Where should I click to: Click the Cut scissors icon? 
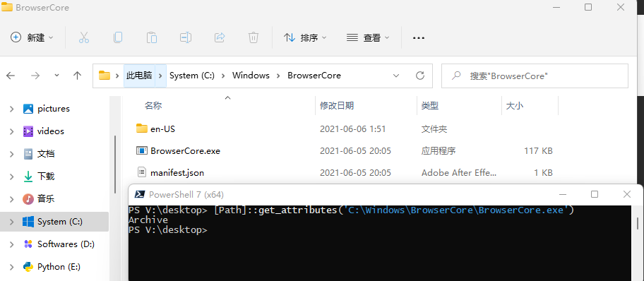click(84, 38)
